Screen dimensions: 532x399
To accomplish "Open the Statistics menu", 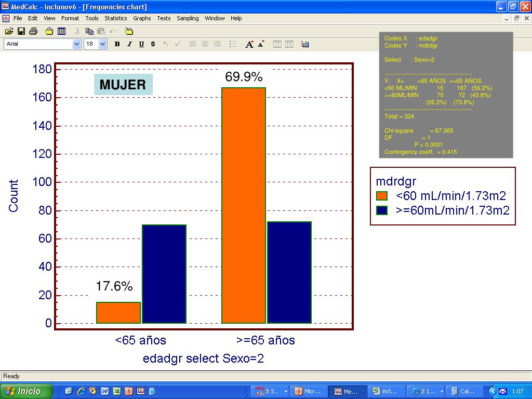I will point(116,18).
